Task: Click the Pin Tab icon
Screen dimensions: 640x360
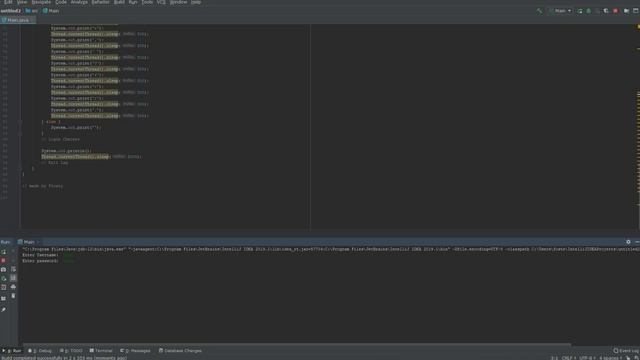Action: pyautogui.click(x=4, y=309)
